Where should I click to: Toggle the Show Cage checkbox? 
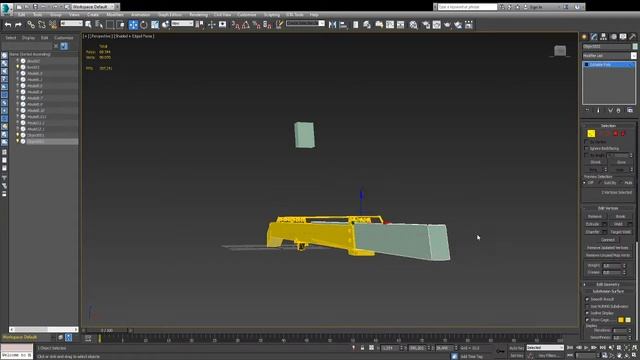[x=587, y=320]
